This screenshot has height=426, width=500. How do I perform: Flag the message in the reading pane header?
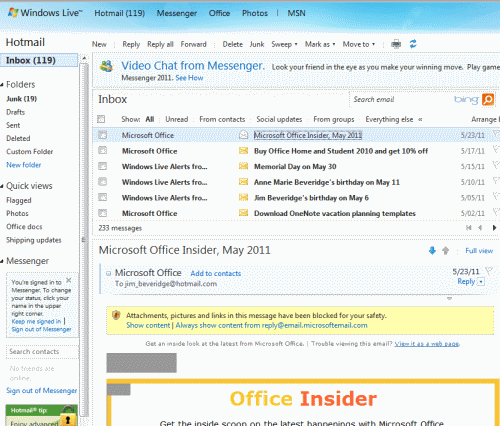point(489,271)
